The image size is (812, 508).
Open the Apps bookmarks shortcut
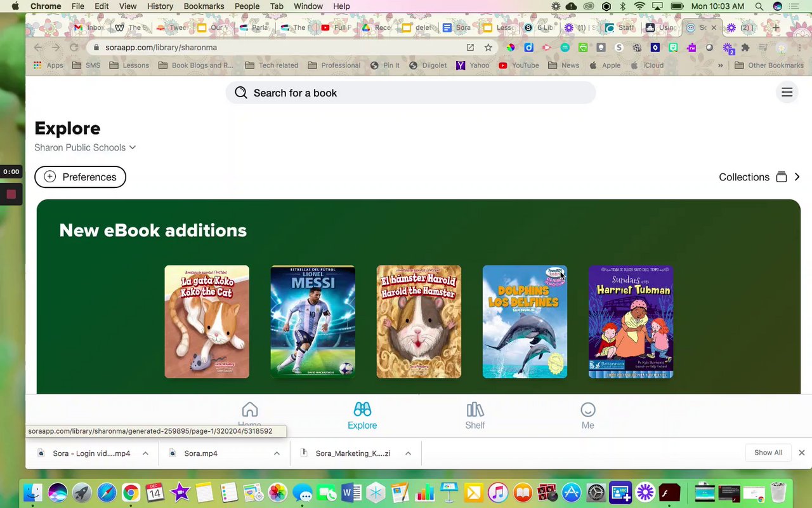click(x=48, y=65)
